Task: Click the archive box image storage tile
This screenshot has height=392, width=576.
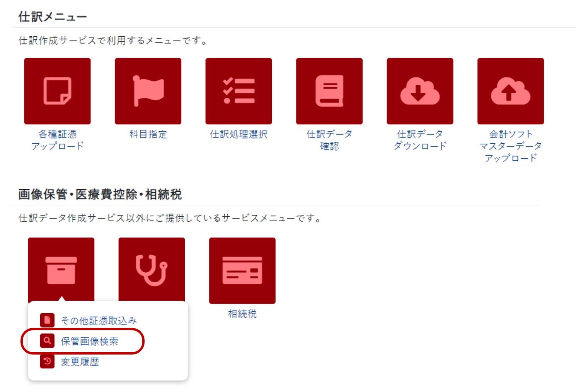Action: (x=61, y=270)
